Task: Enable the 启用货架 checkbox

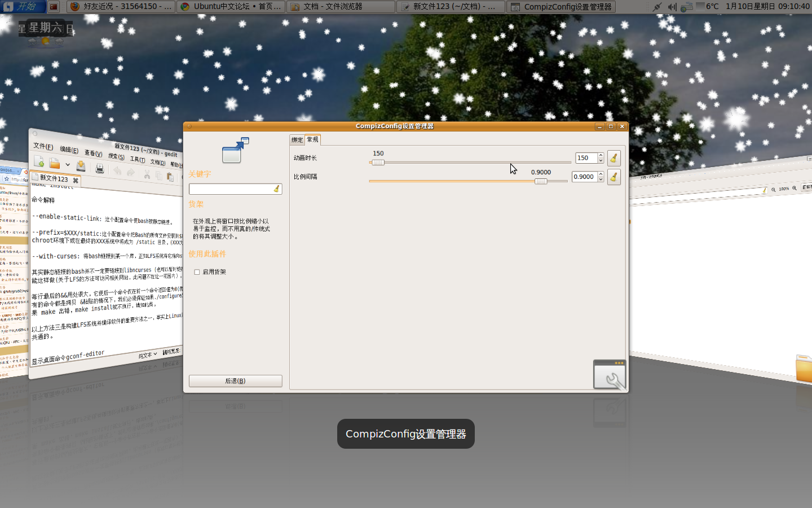Action: click(x=197, y=272)
